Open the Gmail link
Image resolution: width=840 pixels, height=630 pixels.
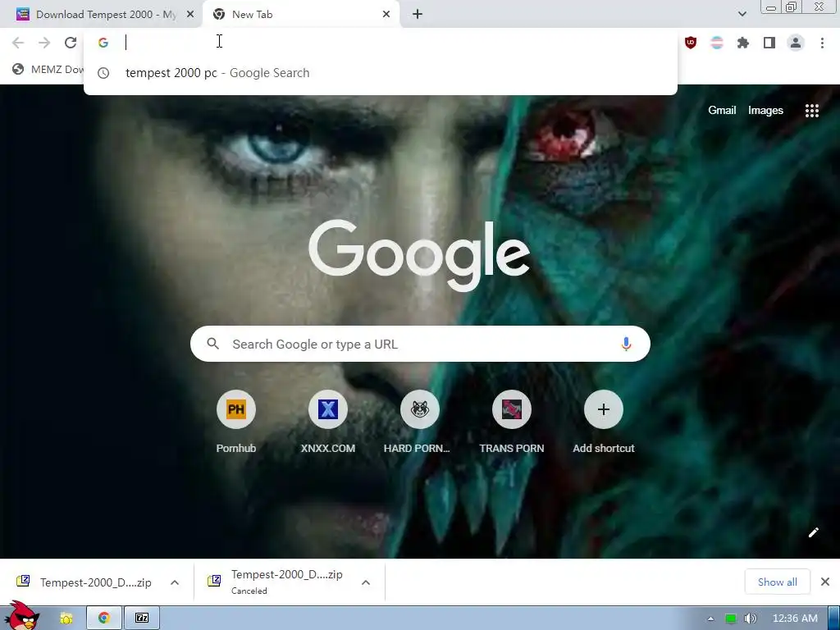coord(722,111)
